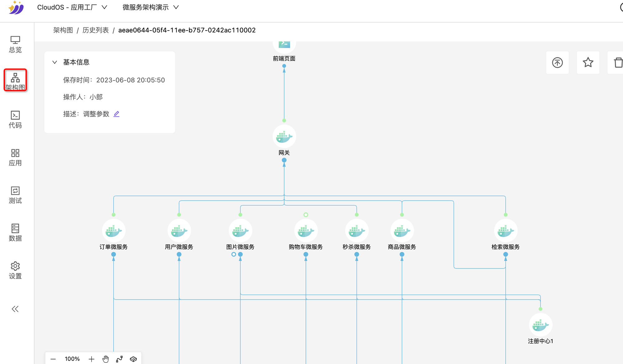Select the connection line tool at the bottom

click(119, 359)
